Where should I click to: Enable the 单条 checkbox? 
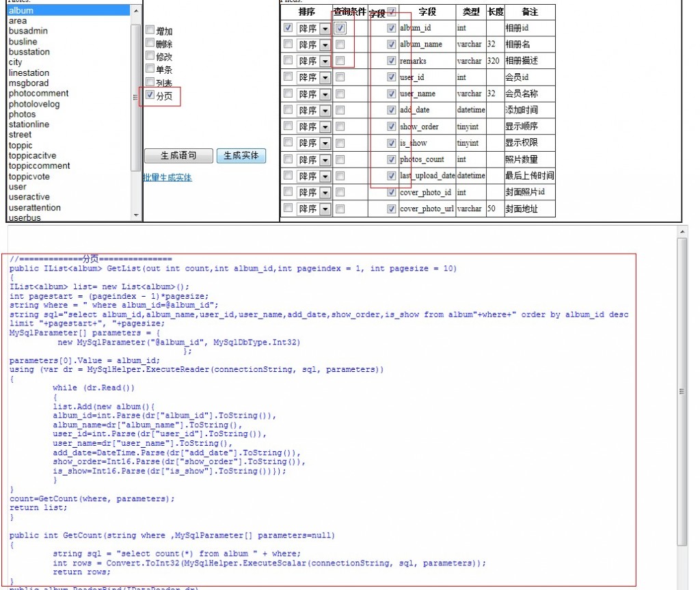click(150, 68)
